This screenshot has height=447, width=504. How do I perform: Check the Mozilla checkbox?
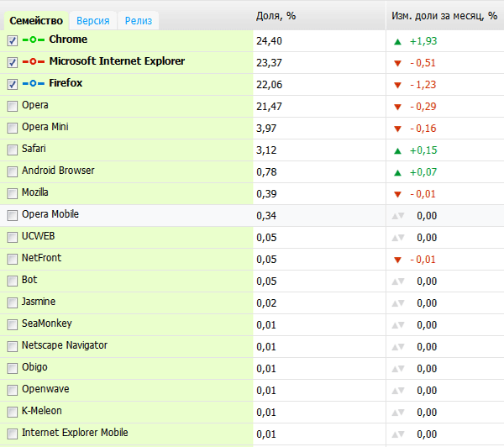pos(13,193)
